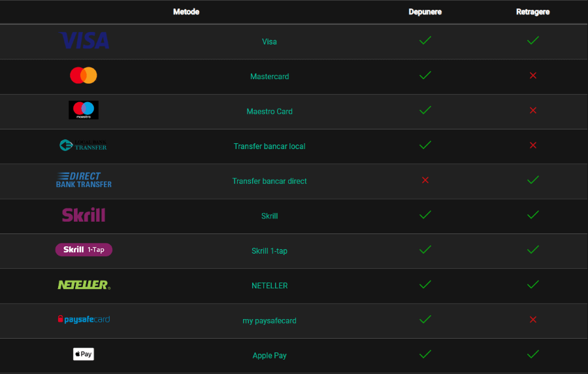Click the Retragere column header
Viewport: 588px width, 374px height.
point(533,12)
